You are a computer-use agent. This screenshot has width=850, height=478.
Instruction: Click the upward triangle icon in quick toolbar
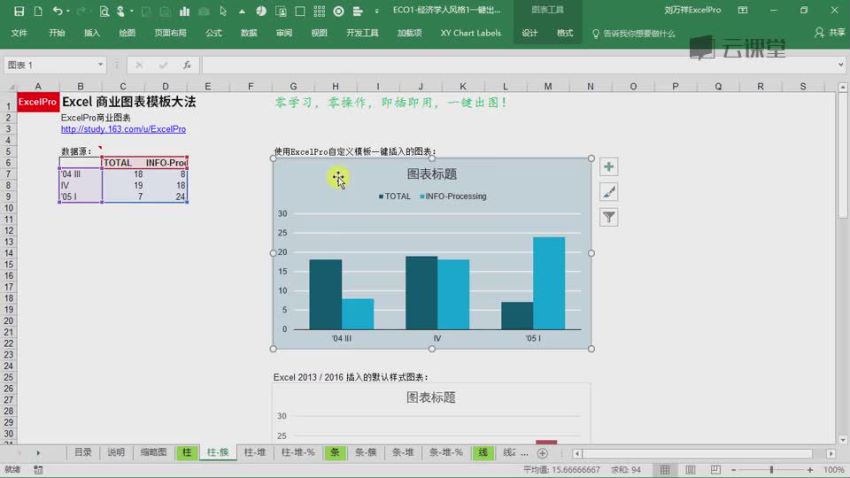[x=242, y=11]
